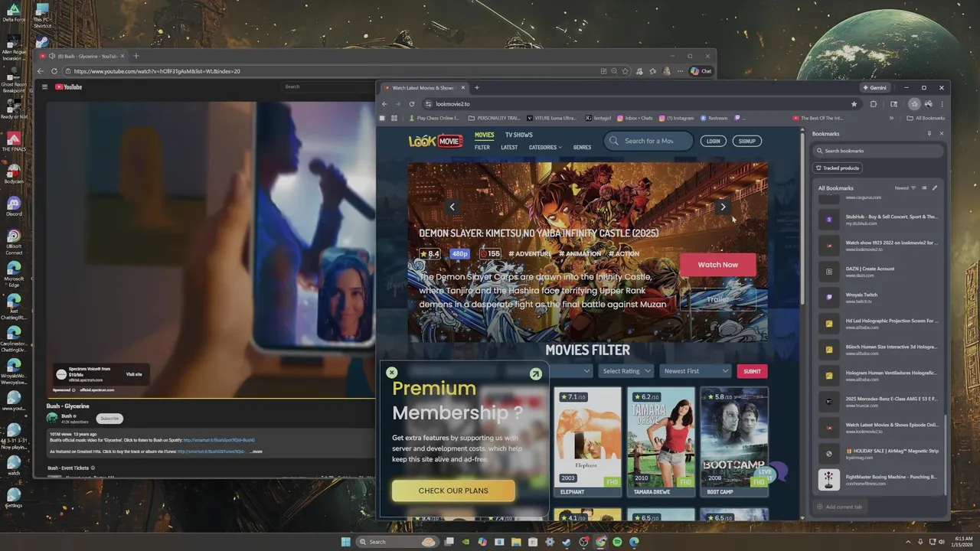Open Tamara Drewe movie poster
The height and width of the screenshot is (551, 980).
[661, 436]
